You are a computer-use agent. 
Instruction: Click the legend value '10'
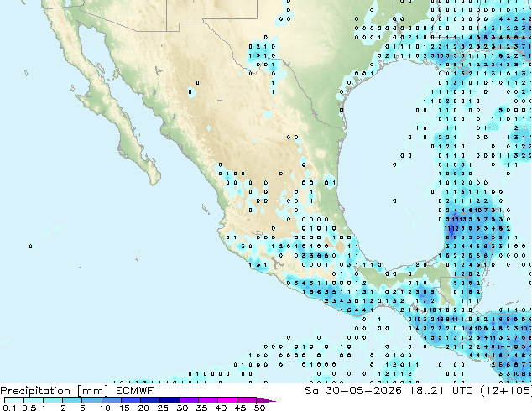(105, 408)
